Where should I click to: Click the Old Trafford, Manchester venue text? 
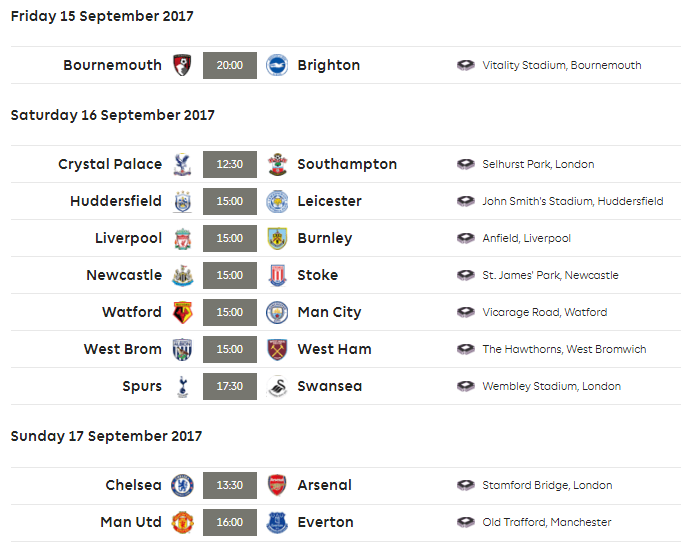(547, 522)
